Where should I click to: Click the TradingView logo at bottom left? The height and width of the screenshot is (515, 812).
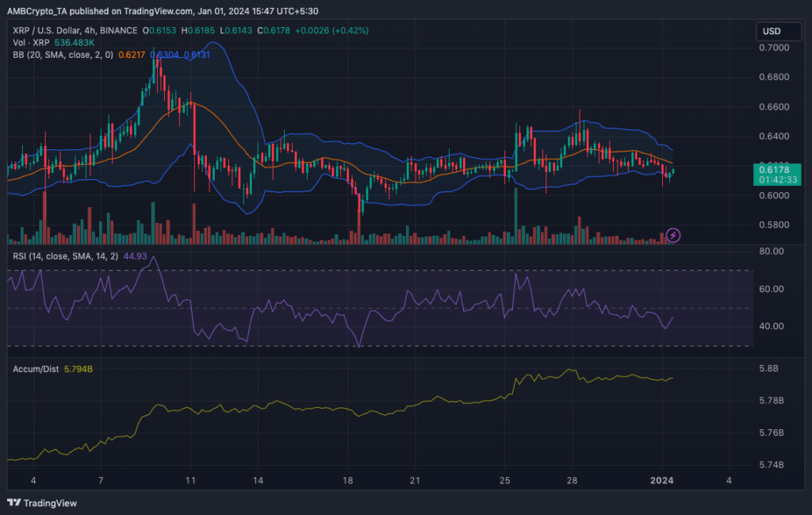coord(40,503)
